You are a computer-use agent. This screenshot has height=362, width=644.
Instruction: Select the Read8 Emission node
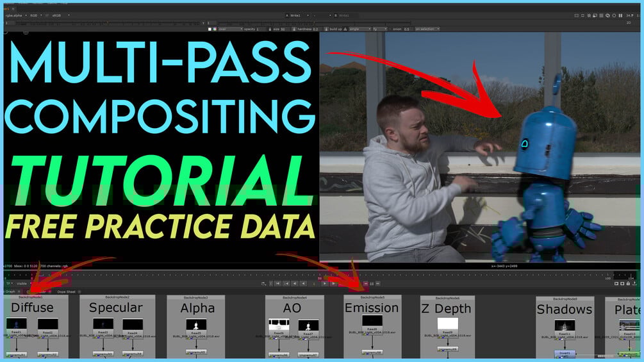[x=372, y=324]
